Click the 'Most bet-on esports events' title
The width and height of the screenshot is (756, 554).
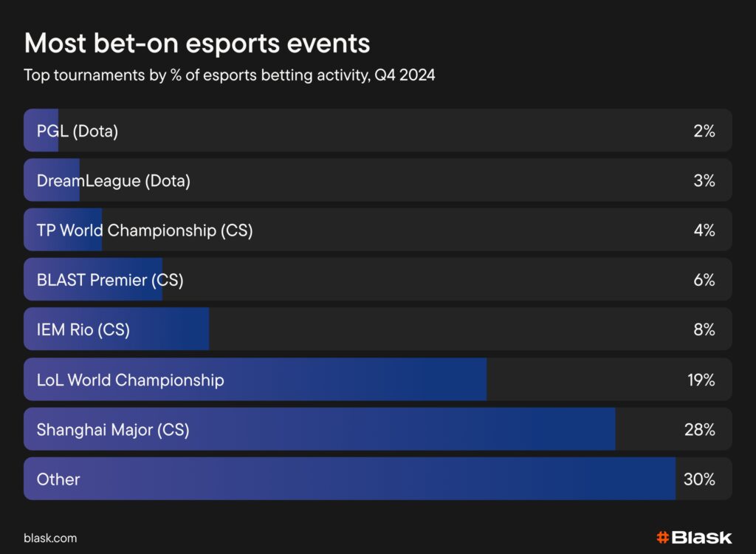tap(197, 44)
